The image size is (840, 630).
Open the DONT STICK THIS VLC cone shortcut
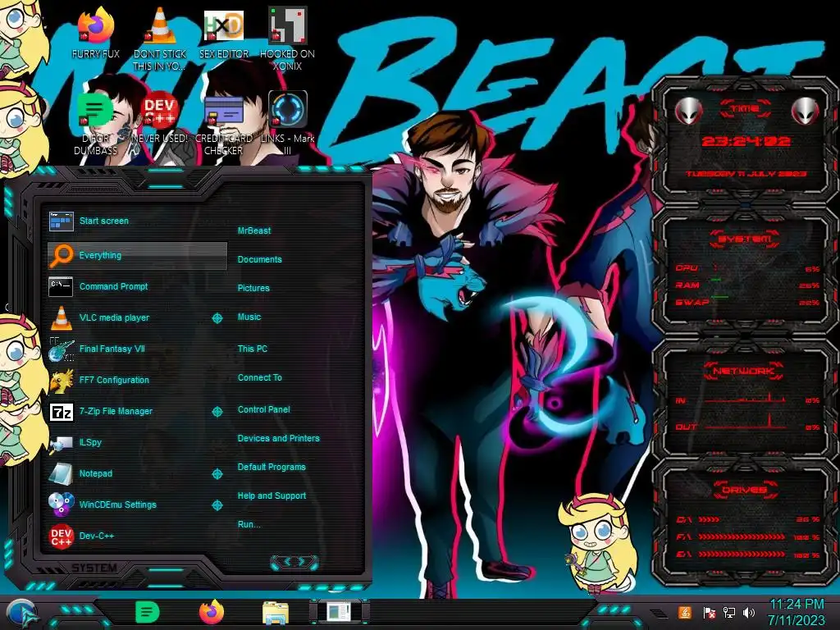pyautogui.click(x=160, y=38)
